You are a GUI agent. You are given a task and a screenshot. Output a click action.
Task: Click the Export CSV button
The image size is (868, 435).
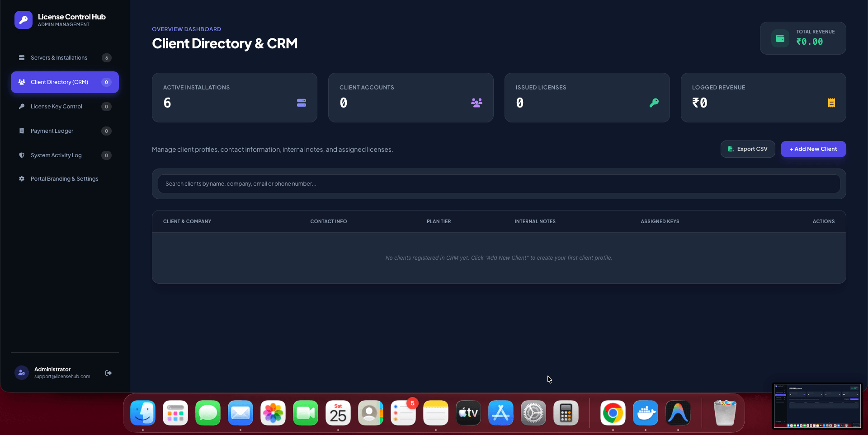pyautogui.click(x=748, y=149)
